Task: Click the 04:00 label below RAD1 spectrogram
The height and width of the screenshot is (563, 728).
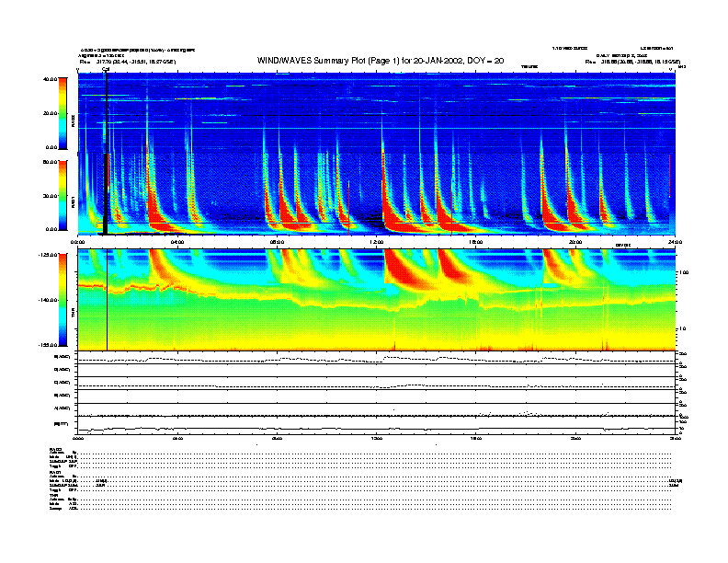Action: [x=177, y=242]
